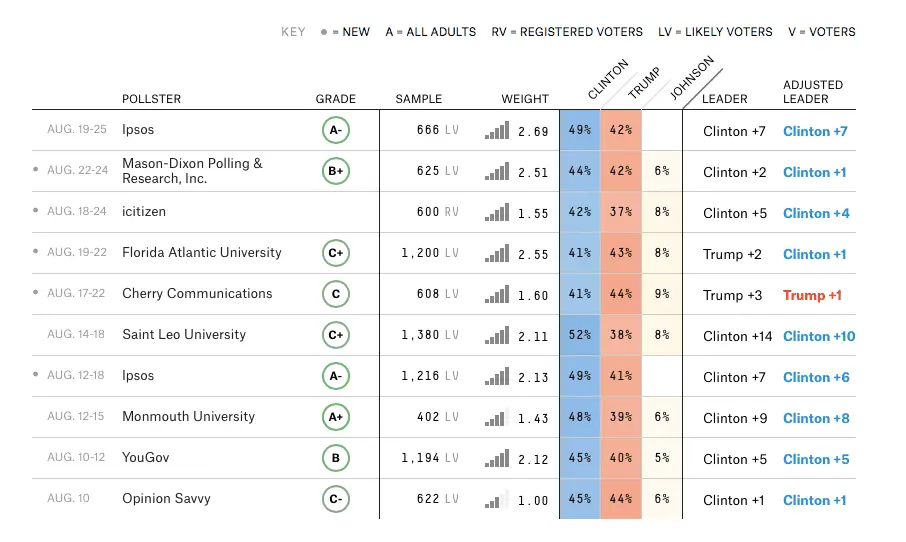Screen dimensions: 906x542
Task: Click the B+ grade badge for Mason-Dixon
Action: (335, 172)
